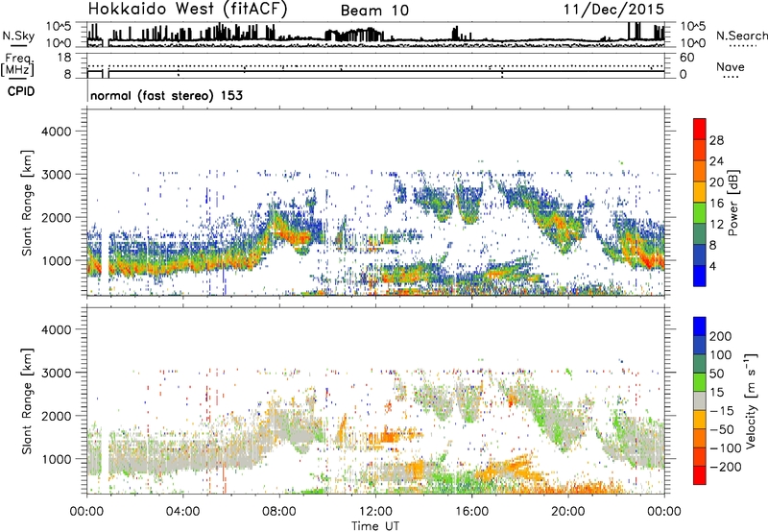
Task: Click the date '11/Dec/2015'
Action: tap(613, 9)
